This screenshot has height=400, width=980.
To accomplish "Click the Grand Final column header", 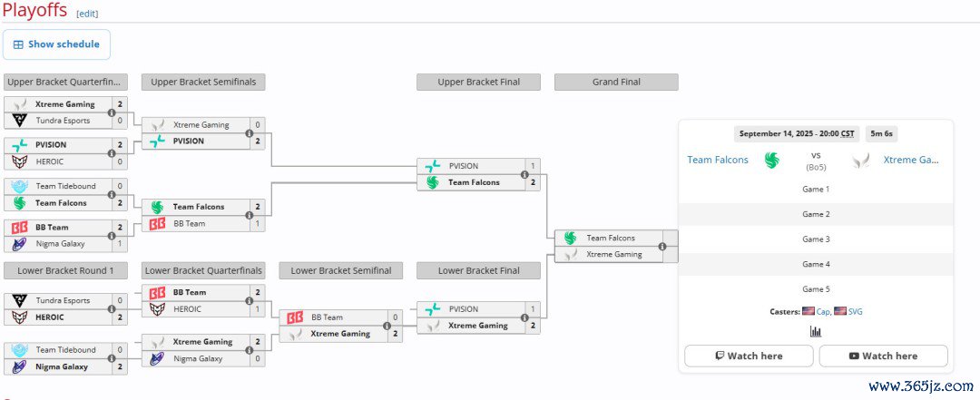I will [x=616, y=82].
